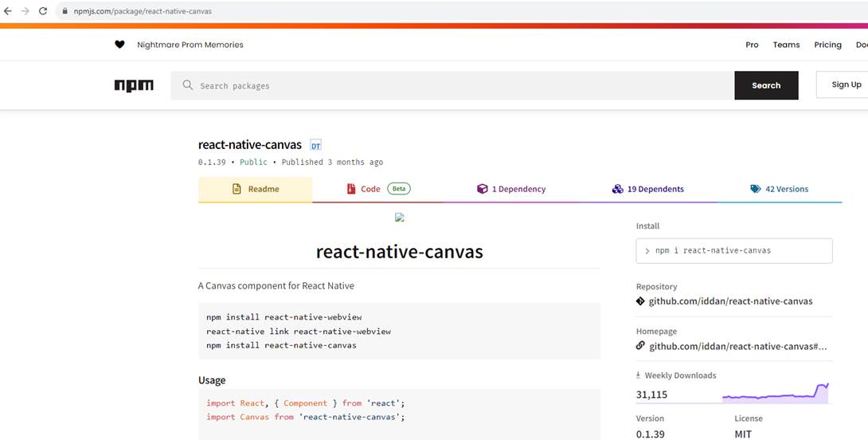
Task: Open the Readme tab
Action: coord(255,190)
